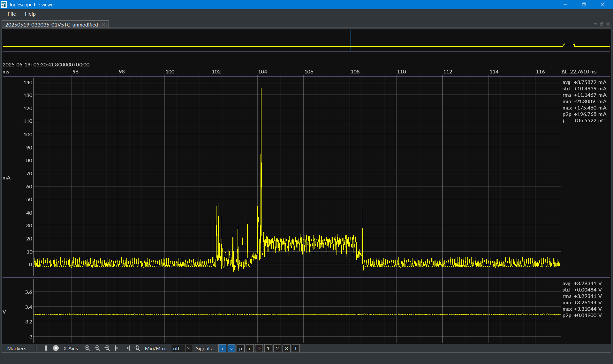Clear all markers with the X icon

point(56,348)
